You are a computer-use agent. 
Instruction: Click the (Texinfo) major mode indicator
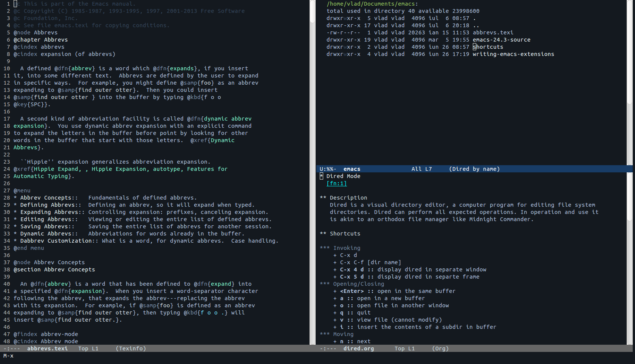[131, 349]
